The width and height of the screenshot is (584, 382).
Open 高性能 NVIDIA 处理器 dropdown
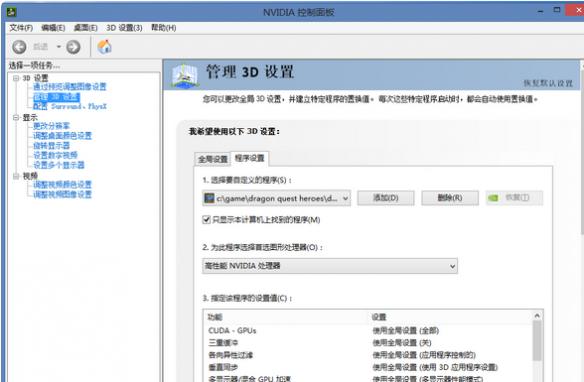click(x=330, y=266)
